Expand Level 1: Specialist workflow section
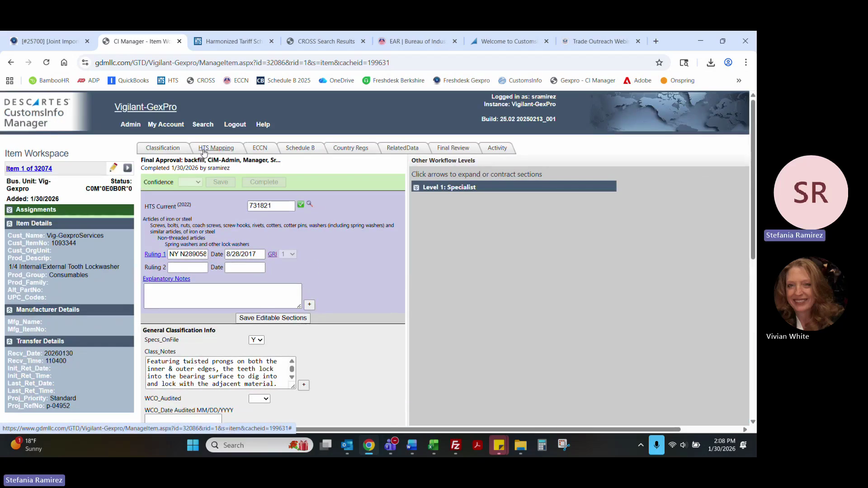 [x=416, y=187]
